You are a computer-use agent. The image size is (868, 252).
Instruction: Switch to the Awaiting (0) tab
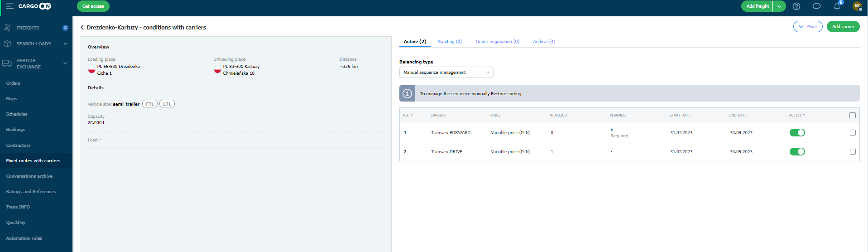(x=449, y=42)
